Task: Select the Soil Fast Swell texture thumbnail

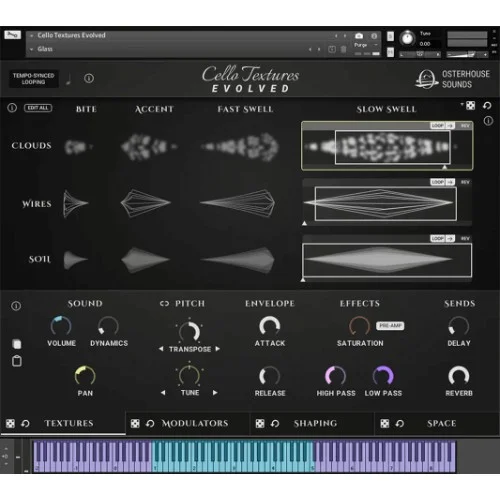Action: [238, 259]
